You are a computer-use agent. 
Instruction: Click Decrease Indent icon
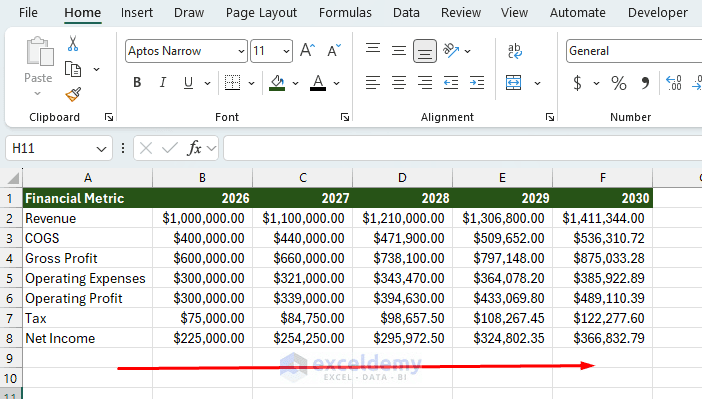point(451,83)
